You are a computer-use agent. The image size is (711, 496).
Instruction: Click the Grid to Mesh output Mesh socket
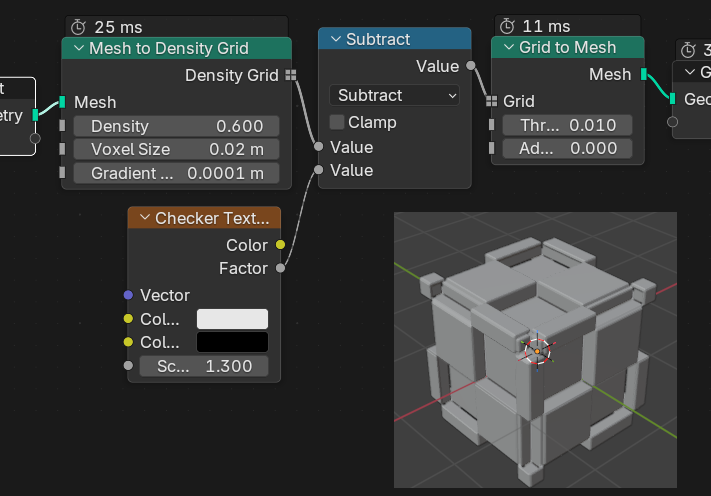[x=643, y=74]
